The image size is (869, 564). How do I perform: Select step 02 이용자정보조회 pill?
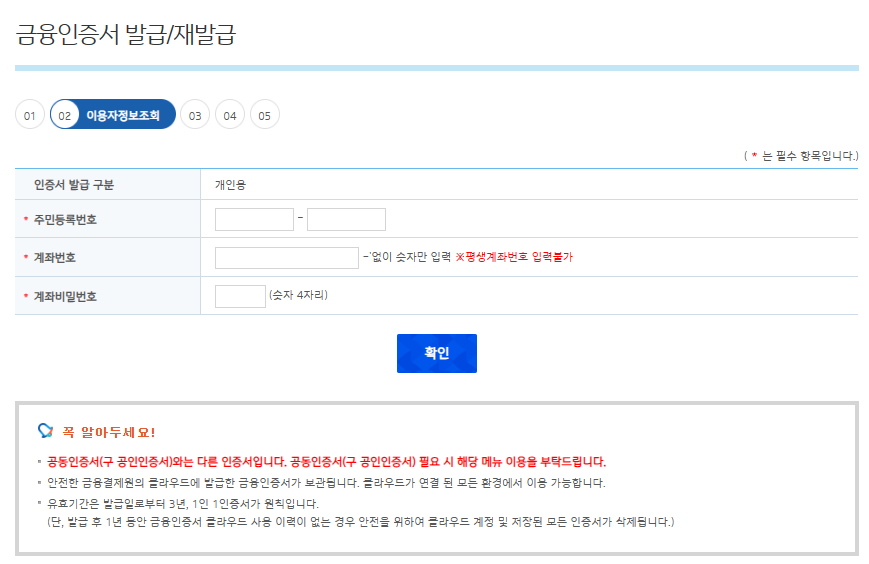113,115
